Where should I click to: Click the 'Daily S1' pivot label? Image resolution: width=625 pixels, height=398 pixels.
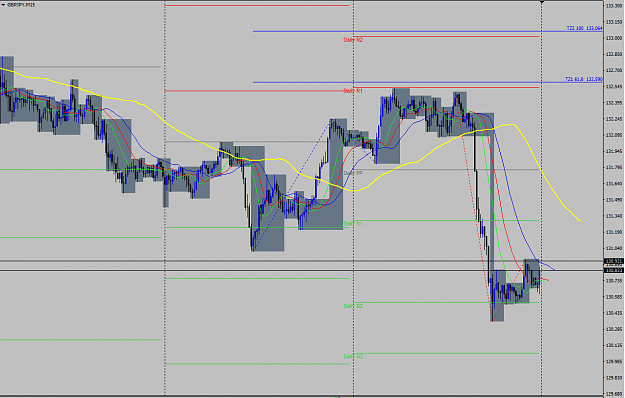[353, 224]
